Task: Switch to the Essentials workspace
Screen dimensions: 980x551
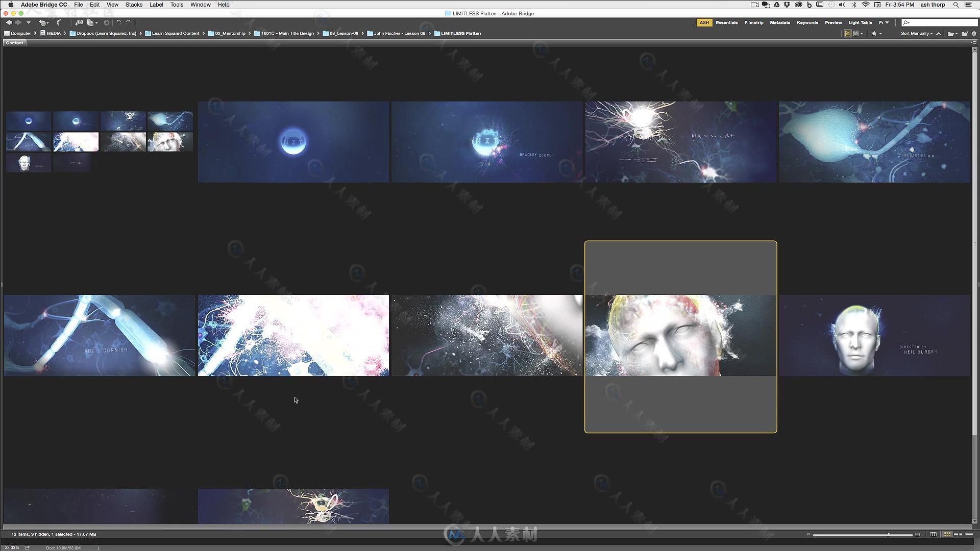Action: 726,22
